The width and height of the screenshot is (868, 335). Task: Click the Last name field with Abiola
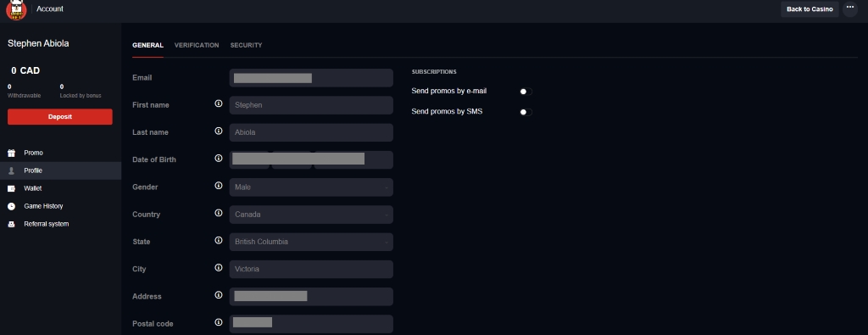point(311,132)
